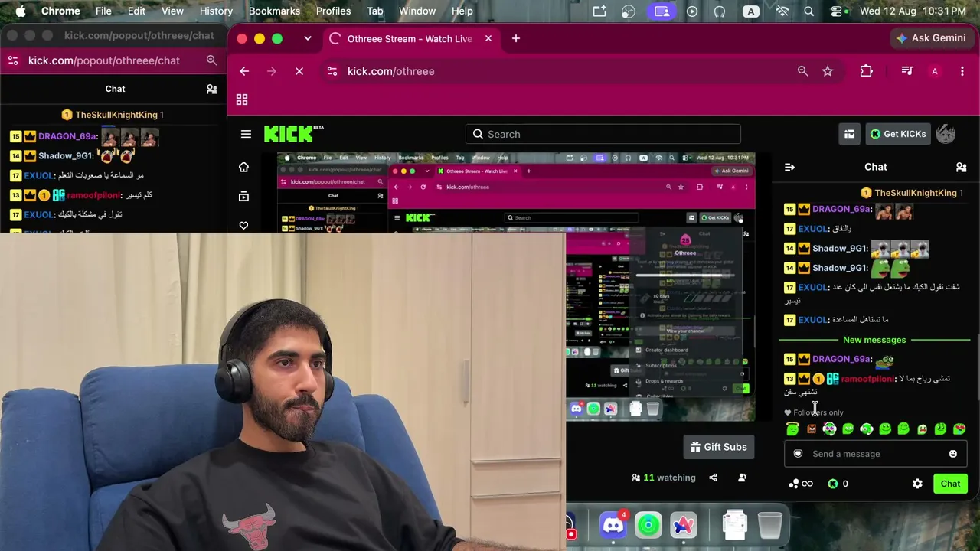Insert the angry brown block emote
The height and width of the screenshot is (551, 980).
pos(812,429)
